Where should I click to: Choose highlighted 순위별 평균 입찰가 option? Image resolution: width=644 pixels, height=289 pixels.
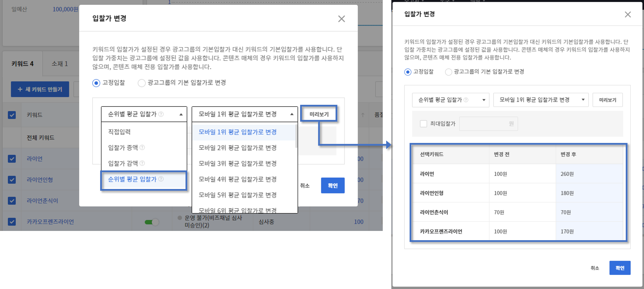(144, 179)
